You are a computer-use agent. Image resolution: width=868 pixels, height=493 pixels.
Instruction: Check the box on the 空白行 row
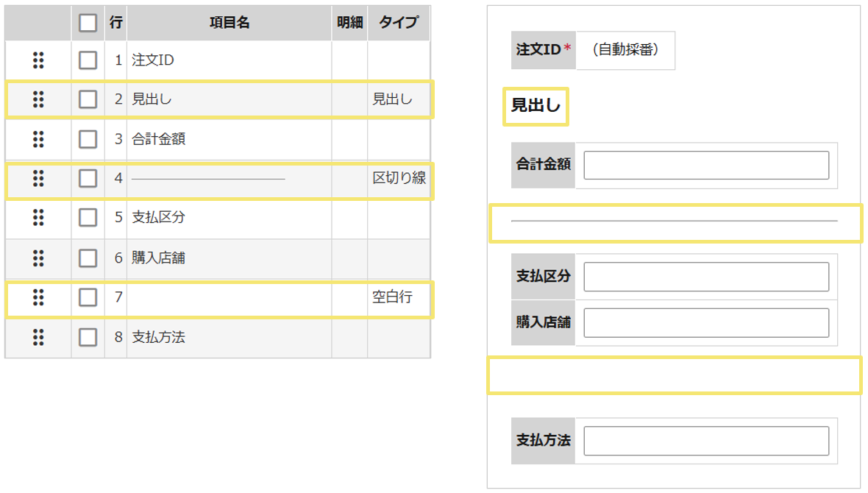click(x=88, y=297)
